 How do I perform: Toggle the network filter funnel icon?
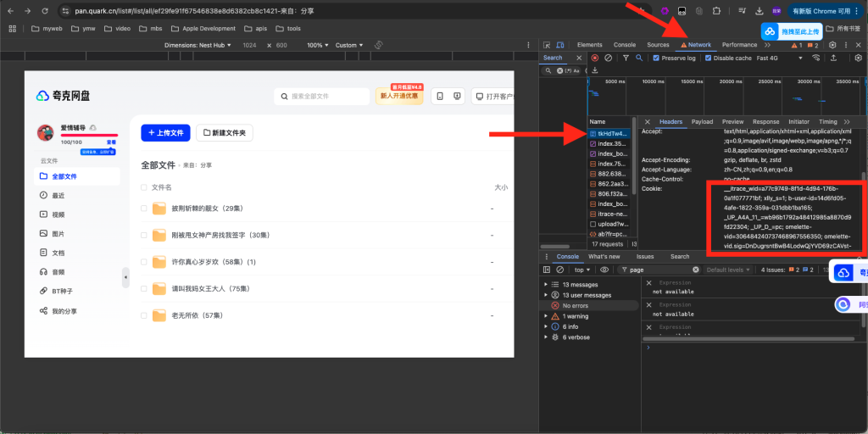pyautogui.click(x=626, y=58)
